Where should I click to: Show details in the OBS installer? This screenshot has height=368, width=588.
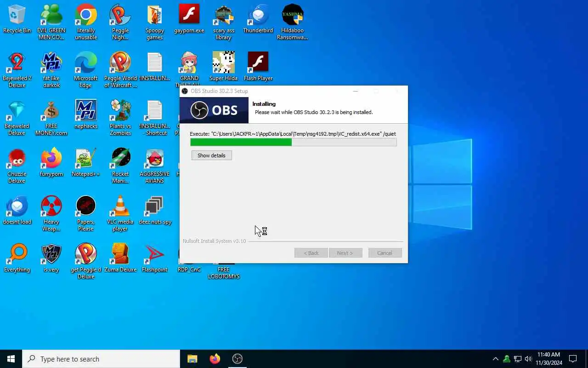click(x=211, y=155)
